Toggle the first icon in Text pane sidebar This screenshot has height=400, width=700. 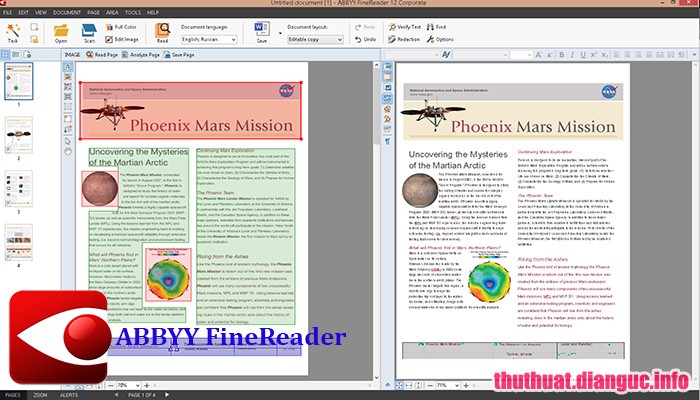tap(388, 67)
